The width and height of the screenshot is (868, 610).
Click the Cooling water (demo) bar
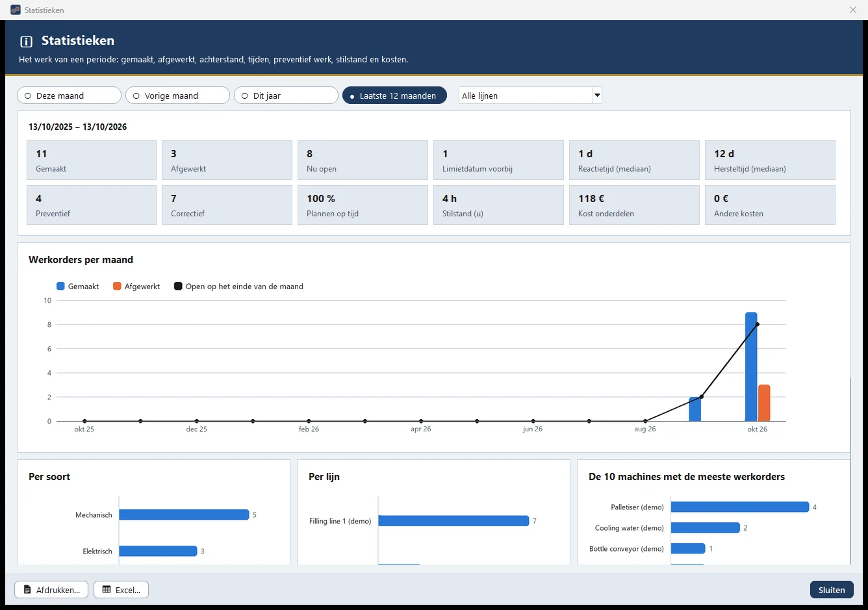tap(706, 527)
